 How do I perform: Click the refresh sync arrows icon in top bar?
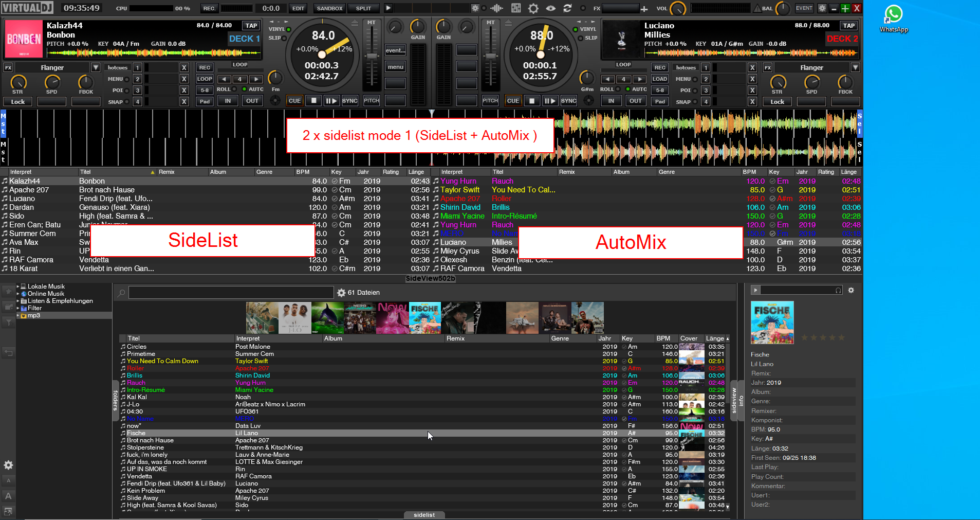[567, 8]
